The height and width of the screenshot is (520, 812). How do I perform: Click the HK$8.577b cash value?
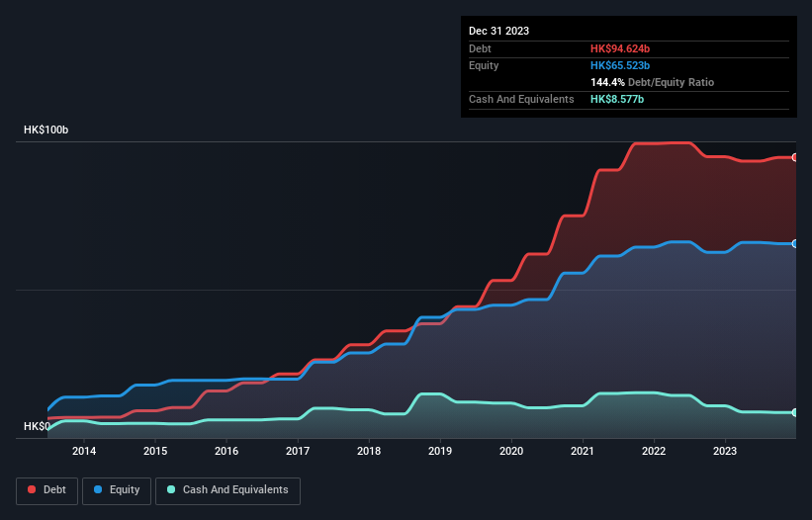tap(617, 99)
